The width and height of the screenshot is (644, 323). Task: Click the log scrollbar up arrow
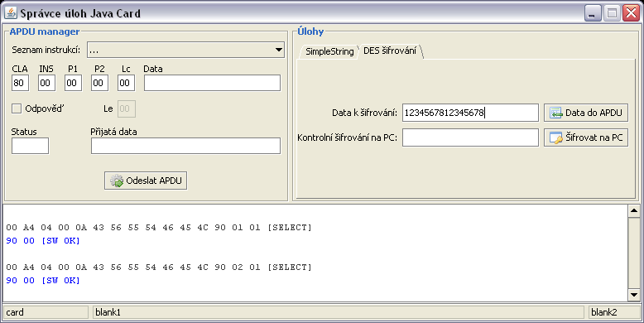[634, 211]
